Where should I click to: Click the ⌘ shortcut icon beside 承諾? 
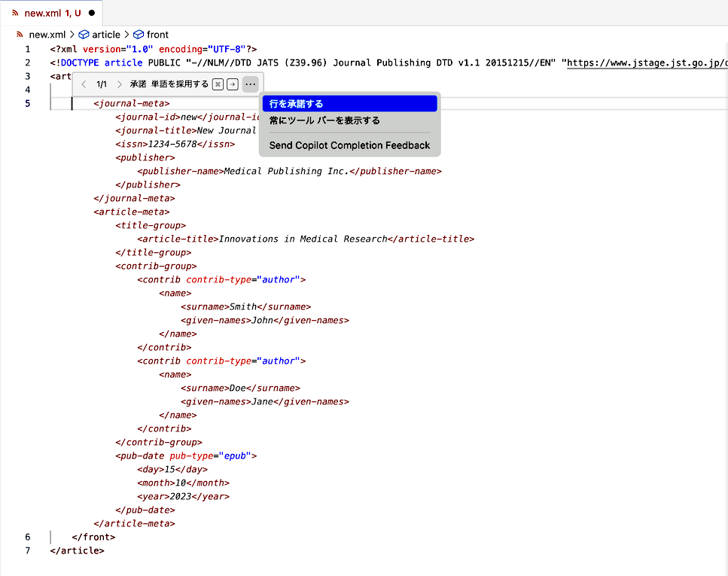(x=217, y=84)
